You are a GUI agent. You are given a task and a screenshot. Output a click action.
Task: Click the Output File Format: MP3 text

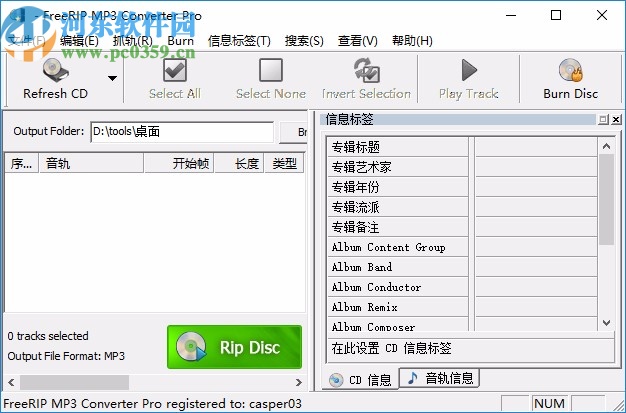(x=66, y=356)
